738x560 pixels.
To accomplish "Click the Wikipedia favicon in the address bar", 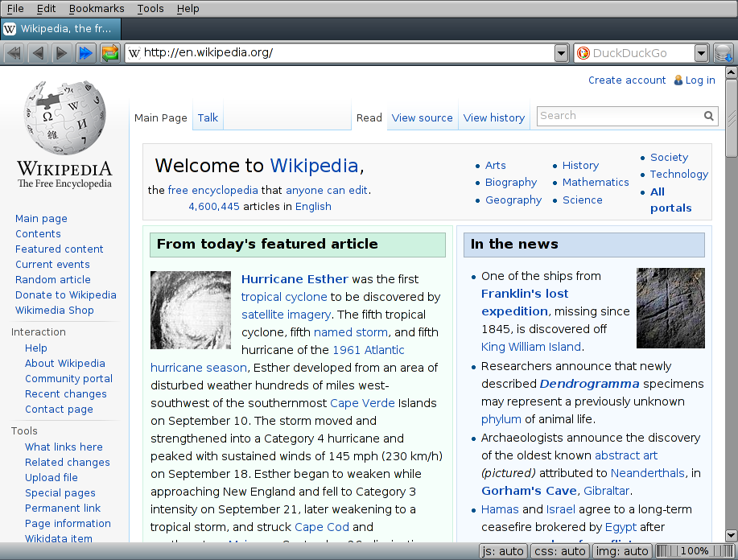I will coord(134,53).
